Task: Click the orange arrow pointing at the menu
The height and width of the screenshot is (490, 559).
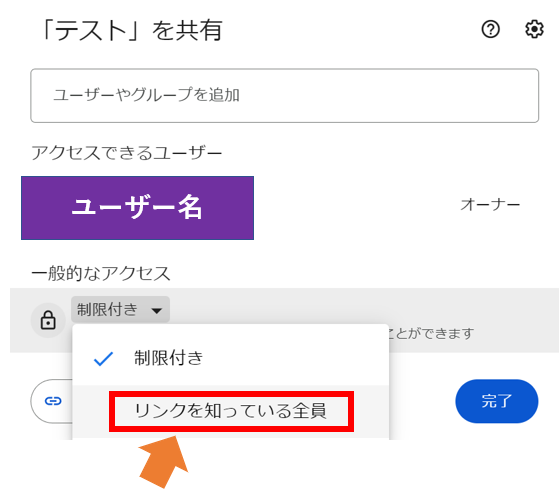Action: coord(164,461)
